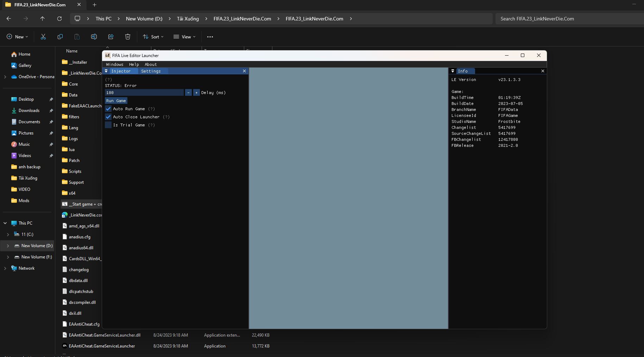
Task: Click the LE logo in launcher title bar
Action: [x=108, y=56]
